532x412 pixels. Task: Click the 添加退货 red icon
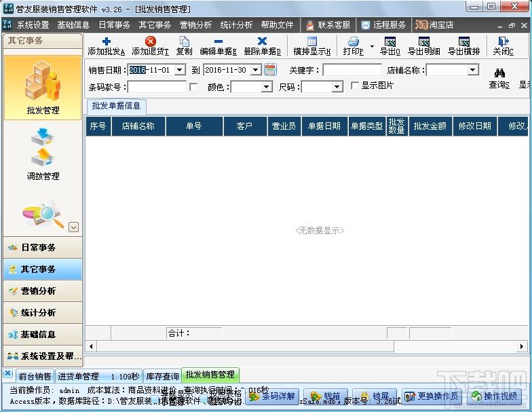pyautogui.click(x=151, y=41)
